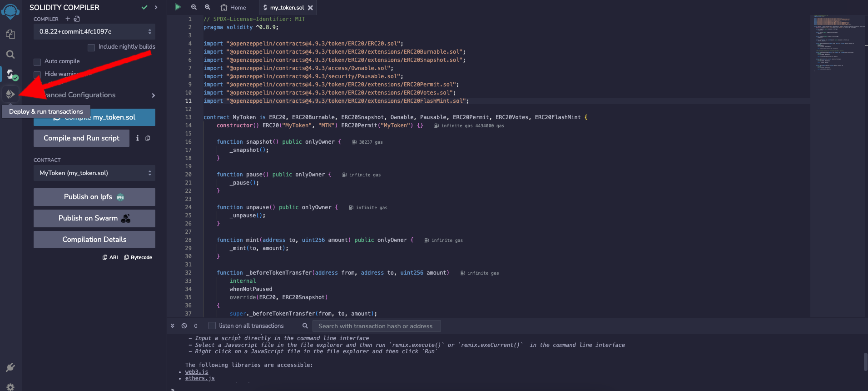Viewport: 868px width, 391px height.
Task: Open the Search in files sidebar icon
Action: (10, 55)
